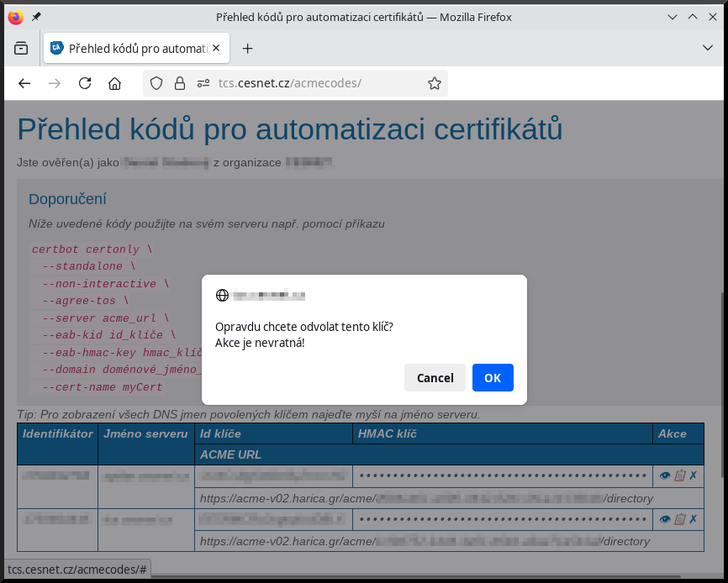Go back to previous page
Image resolution: width=728 pixels, height=583 pixels.
[24, 83]
